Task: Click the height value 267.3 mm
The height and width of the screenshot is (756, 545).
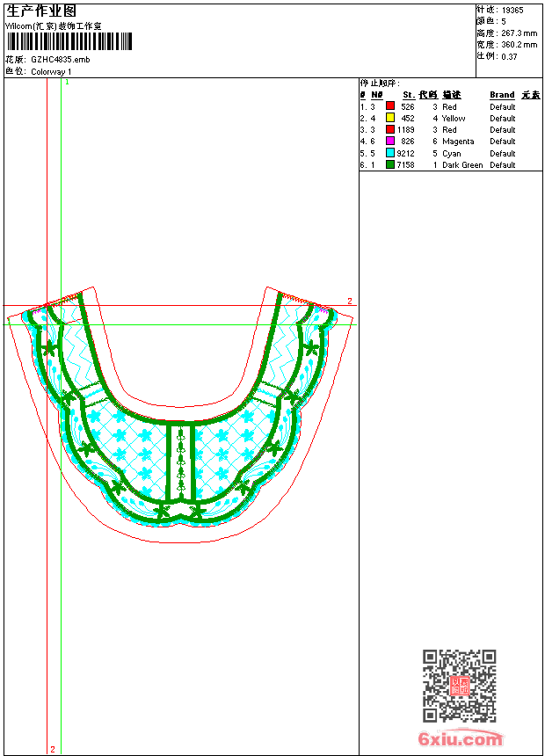Action: pyautogui.click(x=519, y=33)
